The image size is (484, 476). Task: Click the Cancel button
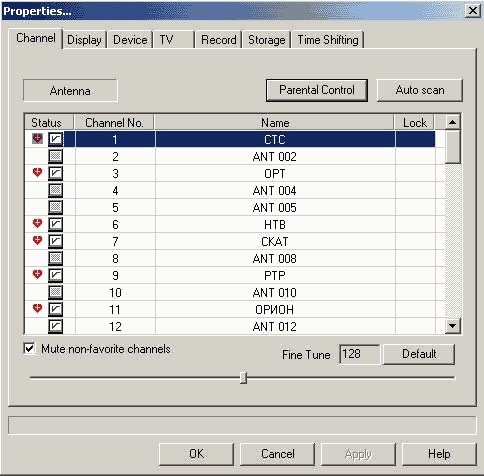[277, 454]
